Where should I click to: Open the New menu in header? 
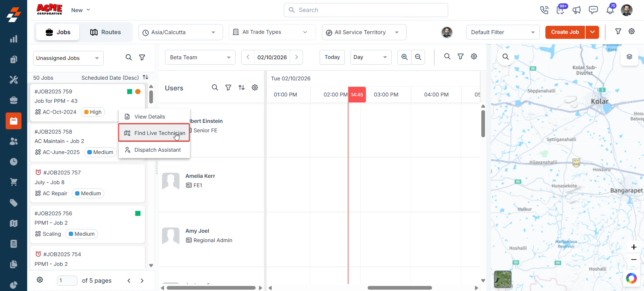tap(80, 10)
